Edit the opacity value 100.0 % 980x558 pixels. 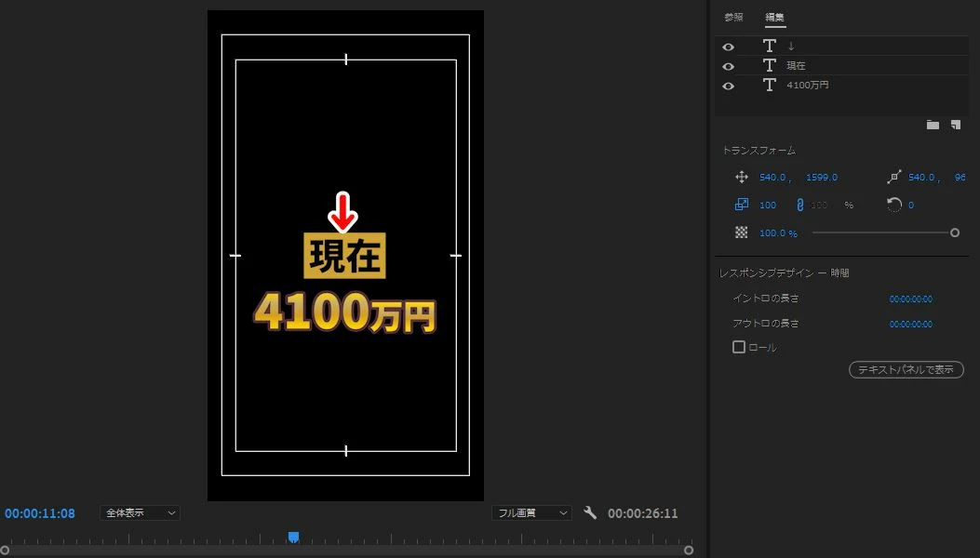[778, 233]
